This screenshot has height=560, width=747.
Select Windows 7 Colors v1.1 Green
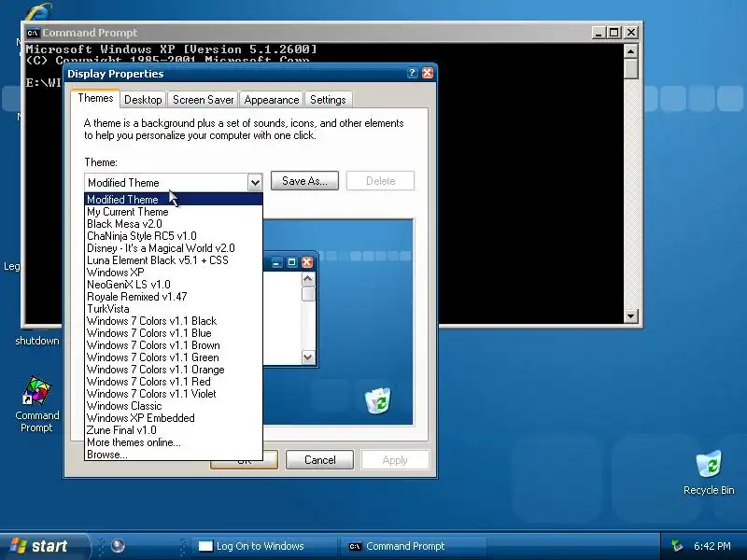(x=174, y=357)
